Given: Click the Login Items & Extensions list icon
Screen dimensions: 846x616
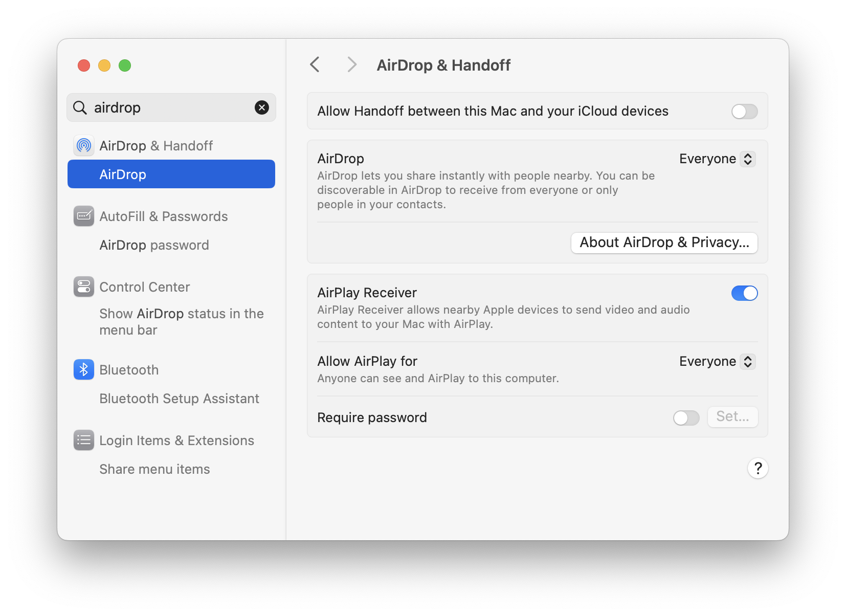Looking at the screenshot, I should tap(84, 441).
